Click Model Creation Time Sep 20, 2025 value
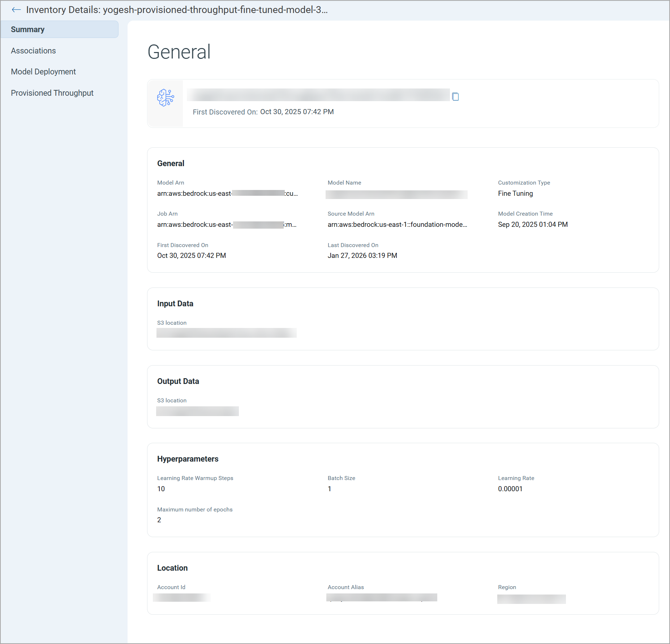 [533, 224]
